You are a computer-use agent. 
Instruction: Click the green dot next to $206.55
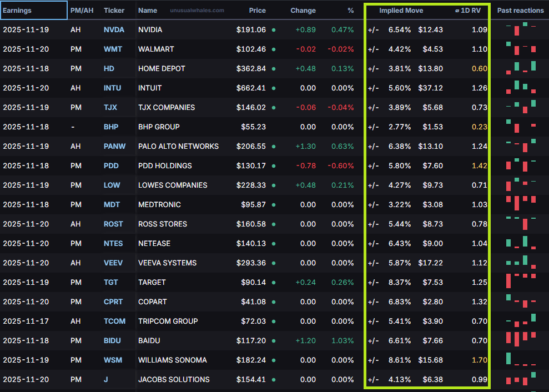(x=274, y=147)
